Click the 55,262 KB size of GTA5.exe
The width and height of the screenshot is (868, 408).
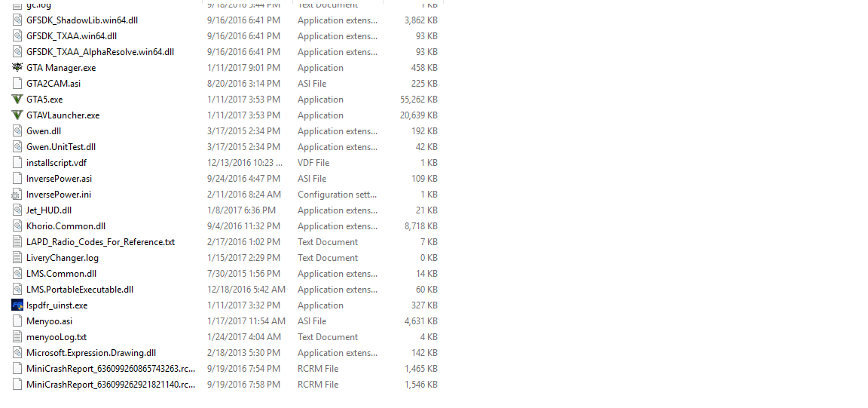pyautogui.click(x=418, y=100)
